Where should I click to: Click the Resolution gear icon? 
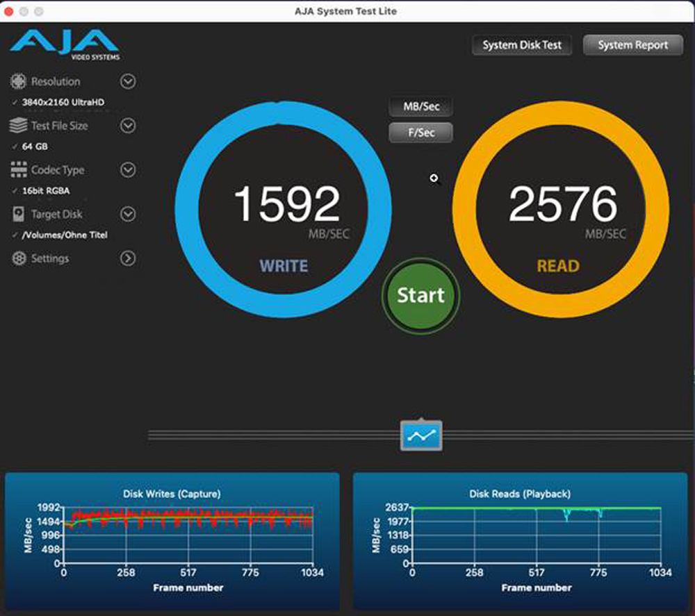click(x=19, y=81)
